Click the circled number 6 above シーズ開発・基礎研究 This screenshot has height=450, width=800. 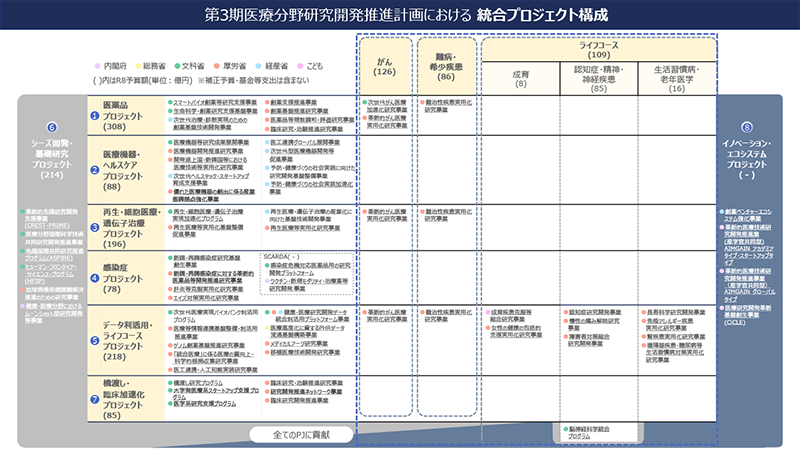[x=52, y=128]
